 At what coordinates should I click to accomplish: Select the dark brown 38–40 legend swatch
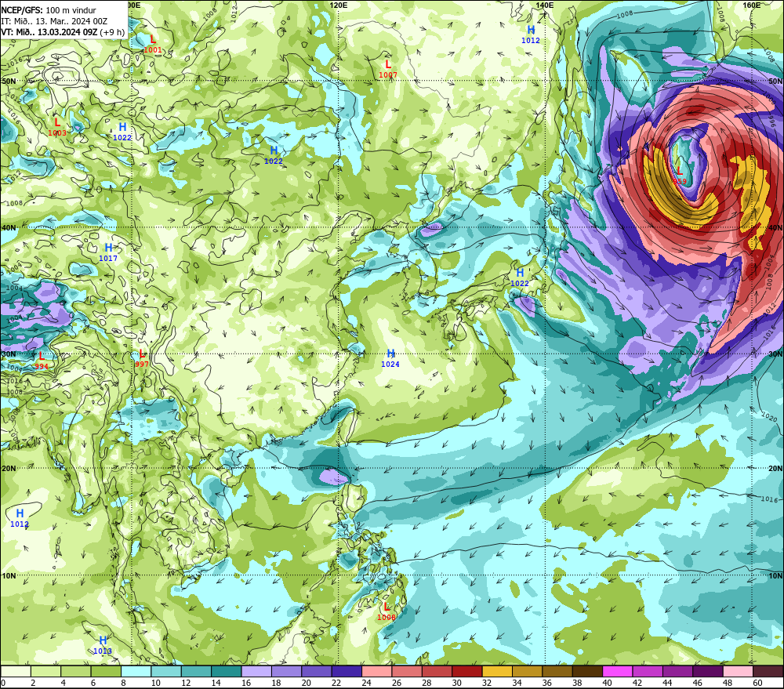click(587, 672)
